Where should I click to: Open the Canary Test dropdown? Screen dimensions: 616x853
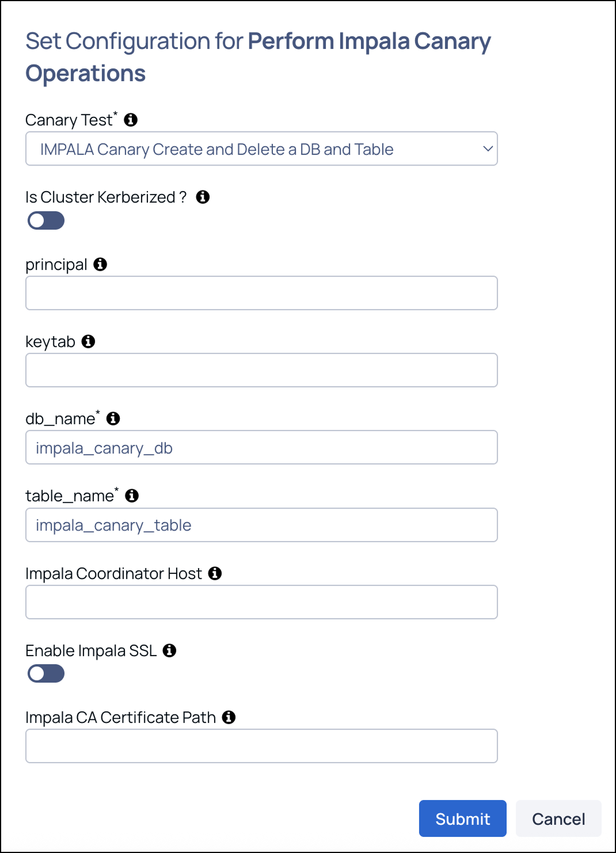coord(261,149)
